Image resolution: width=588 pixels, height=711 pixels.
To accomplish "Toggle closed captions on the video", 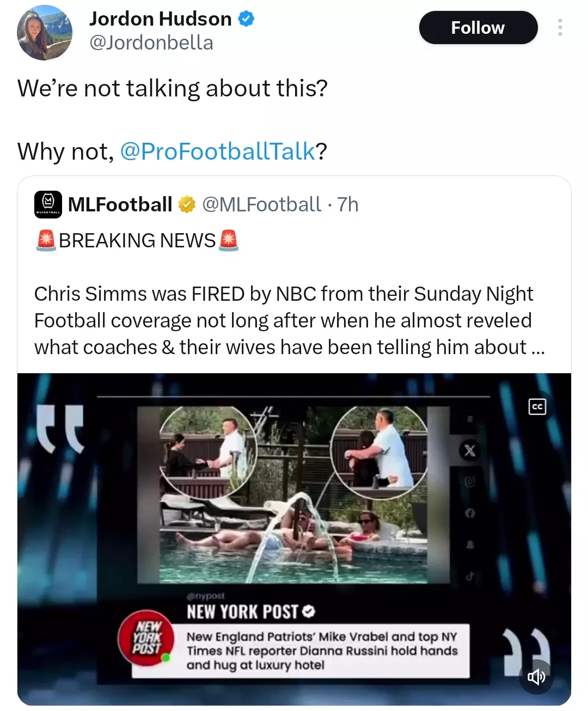I will [x=537, y=406].
